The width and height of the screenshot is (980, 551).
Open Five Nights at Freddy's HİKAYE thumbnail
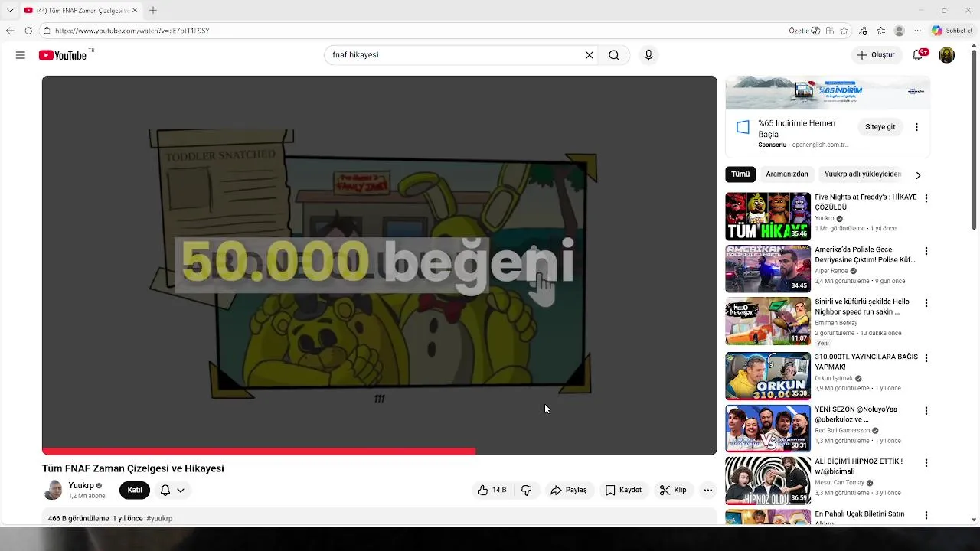click(x=768, y=217)
